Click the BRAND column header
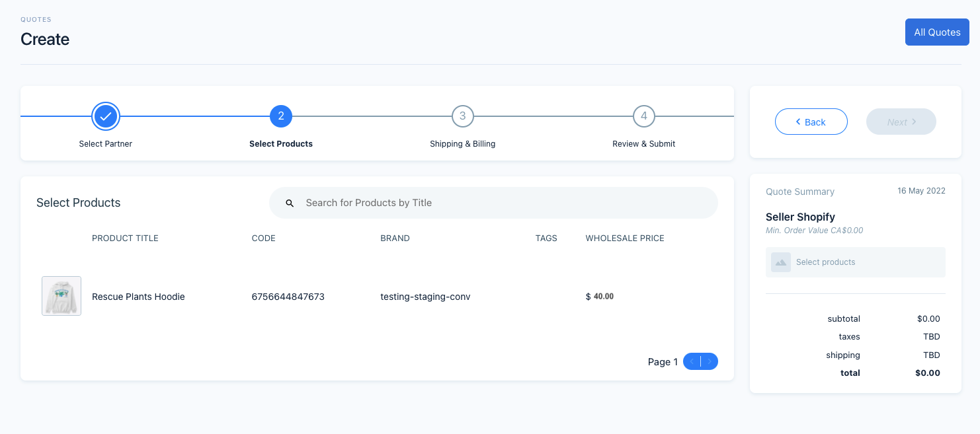This screenshot has height=434, width=980. point(395,238)
